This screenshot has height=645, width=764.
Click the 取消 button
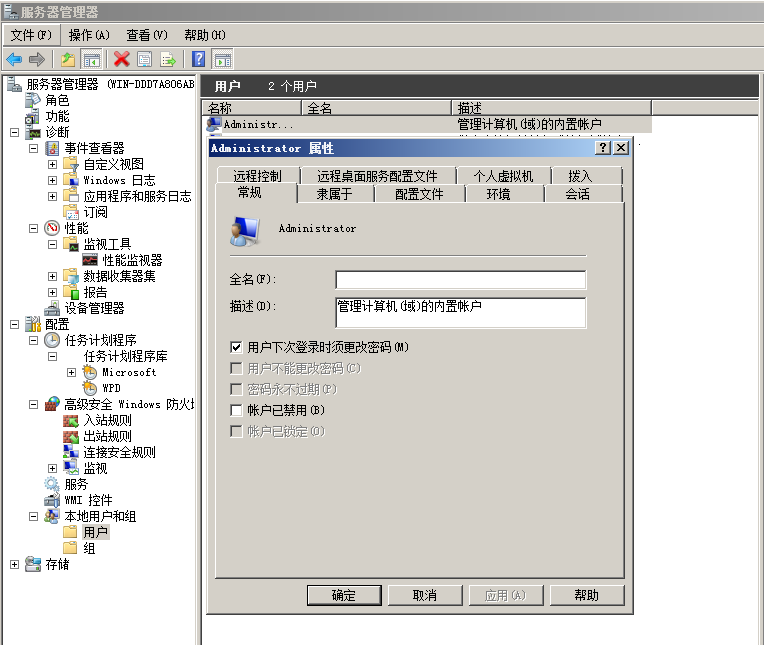point(425,595)
